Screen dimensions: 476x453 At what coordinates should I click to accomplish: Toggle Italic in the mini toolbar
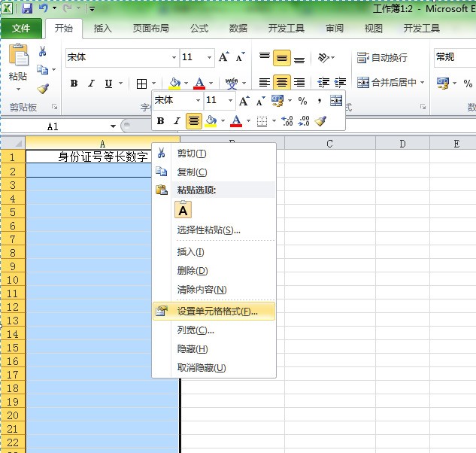[x=177, y=121]
